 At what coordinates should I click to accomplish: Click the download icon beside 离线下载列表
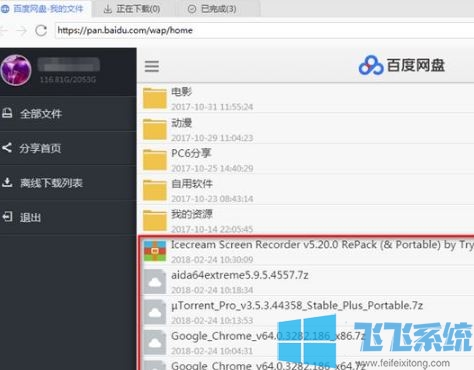[7, 182]
